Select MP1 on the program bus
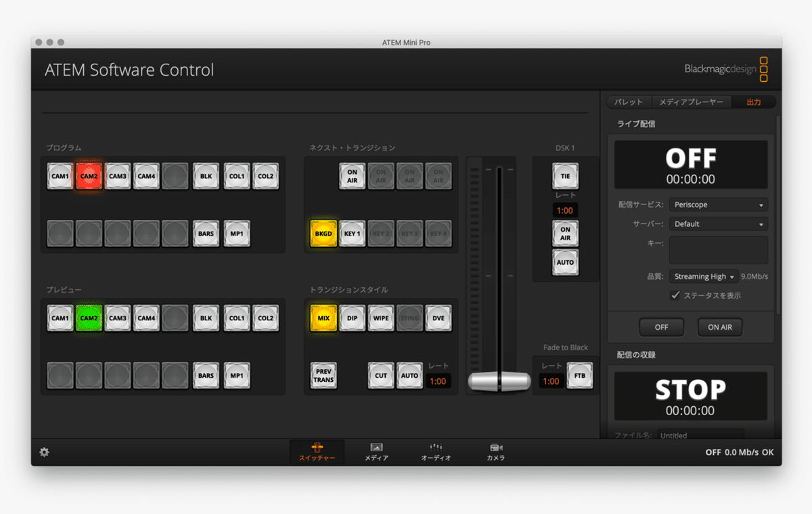Image resolution: width=812 pixels, height=514 pixels. pos(236,234)
